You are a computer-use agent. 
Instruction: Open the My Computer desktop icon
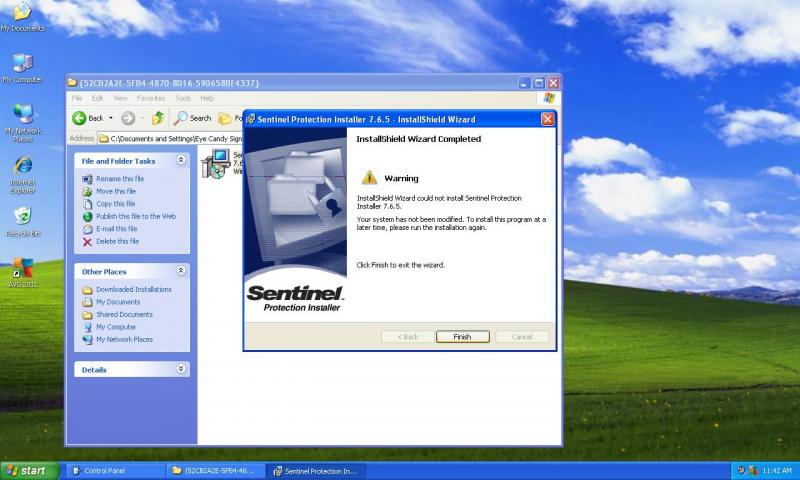[x=22, y=68]
